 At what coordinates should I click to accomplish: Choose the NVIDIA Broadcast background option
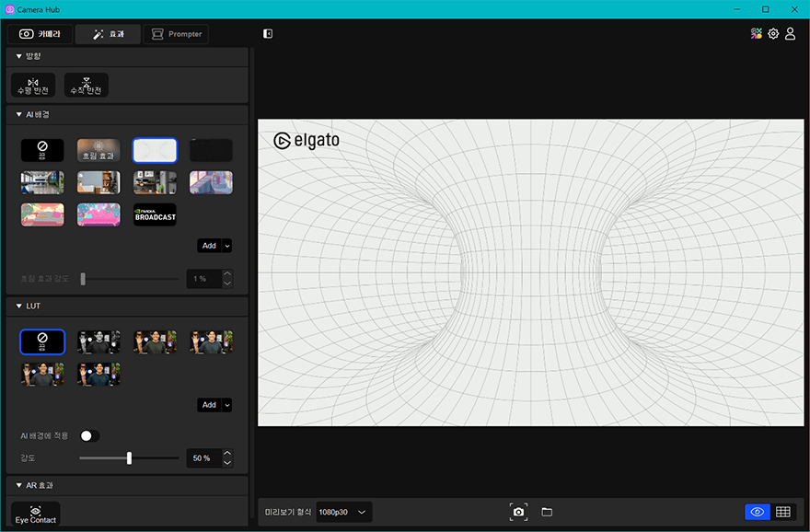point(155,214)
